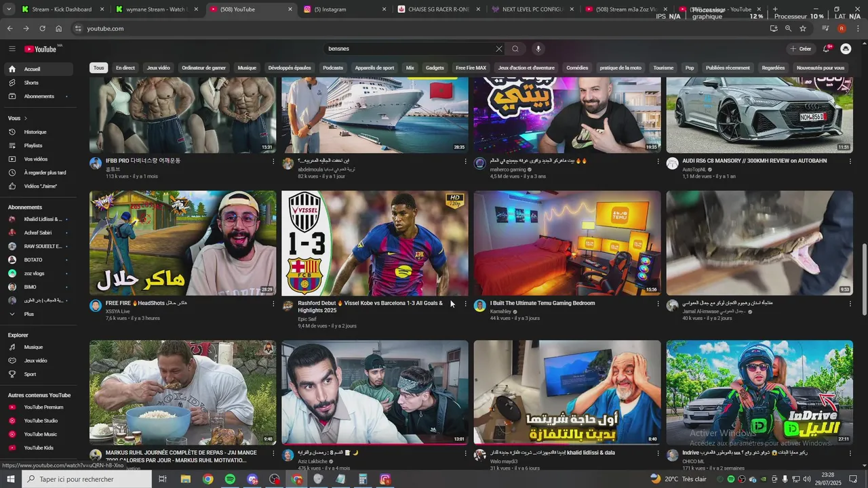Select the En direct filter chip

click(x=125, y=68)
